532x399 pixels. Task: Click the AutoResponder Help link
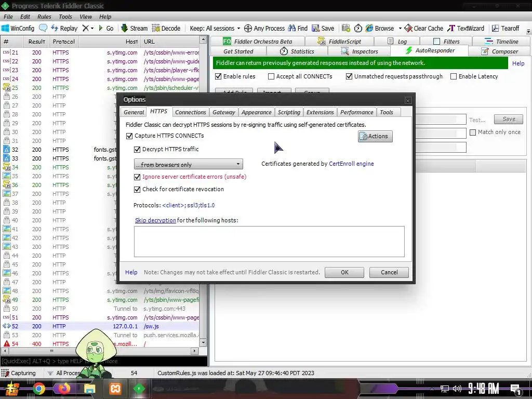click(518, 63)
